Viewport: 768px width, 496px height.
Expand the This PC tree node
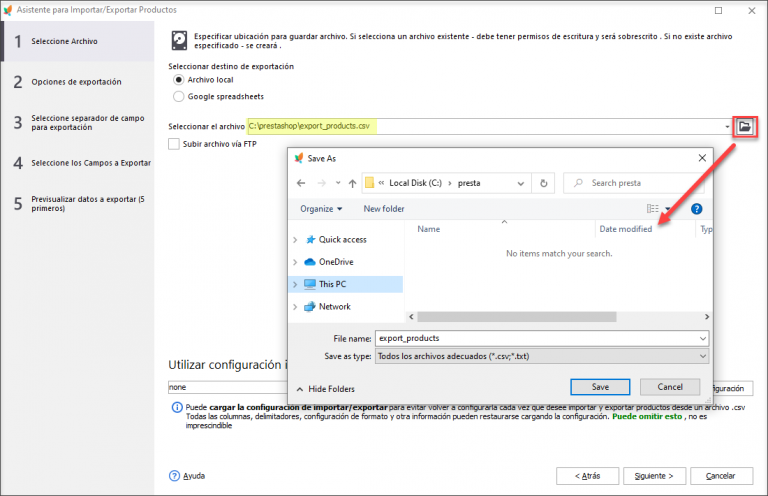point(295,284)
